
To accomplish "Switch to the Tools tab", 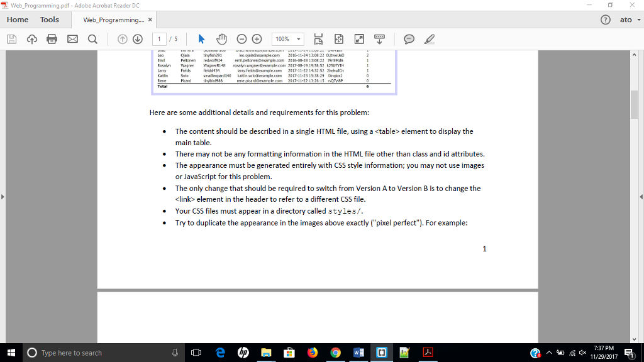I will pyautogui.click(x=49, y=19).
